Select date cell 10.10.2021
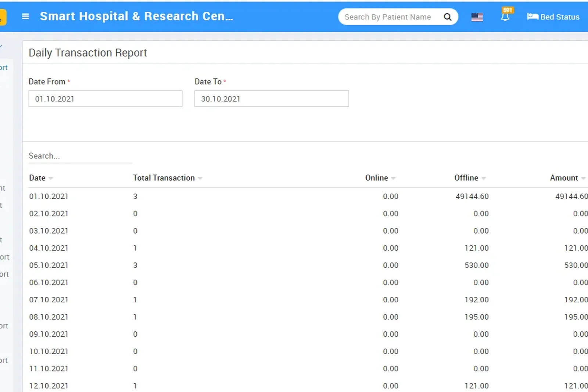This screenshot has width=588, height=392. point(49,352)
